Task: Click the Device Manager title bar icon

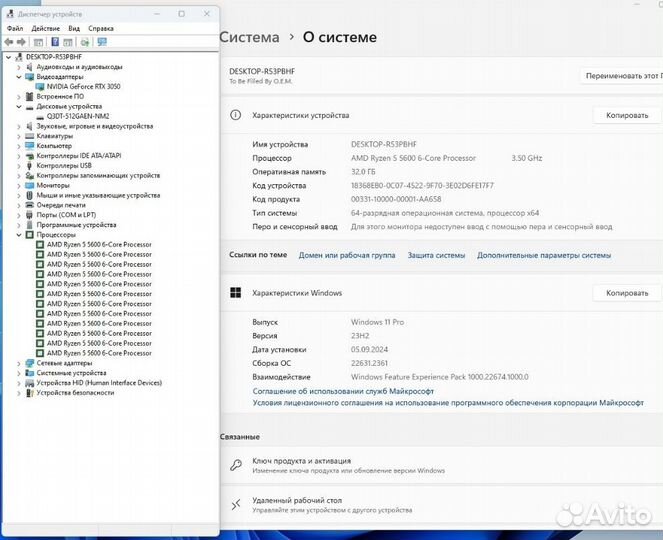Action: point(10,14)
